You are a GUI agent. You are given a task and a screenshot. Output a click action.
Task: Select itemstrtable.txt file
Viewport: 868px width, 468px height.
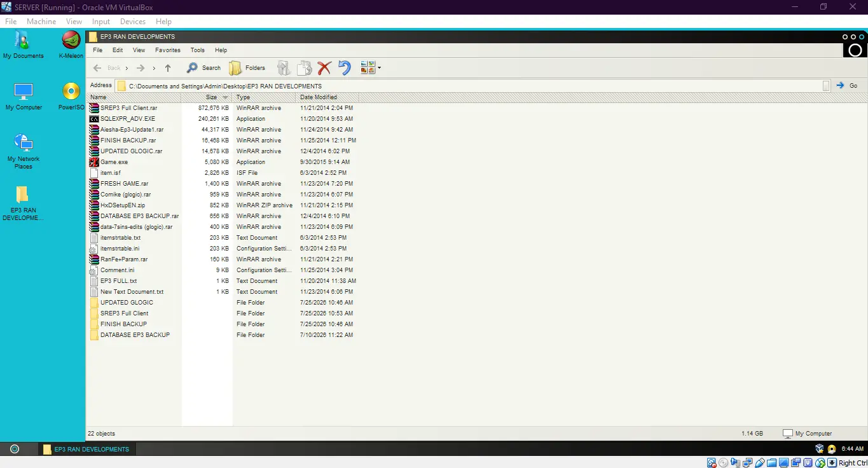pyautogui.click(x=120, y=238)
